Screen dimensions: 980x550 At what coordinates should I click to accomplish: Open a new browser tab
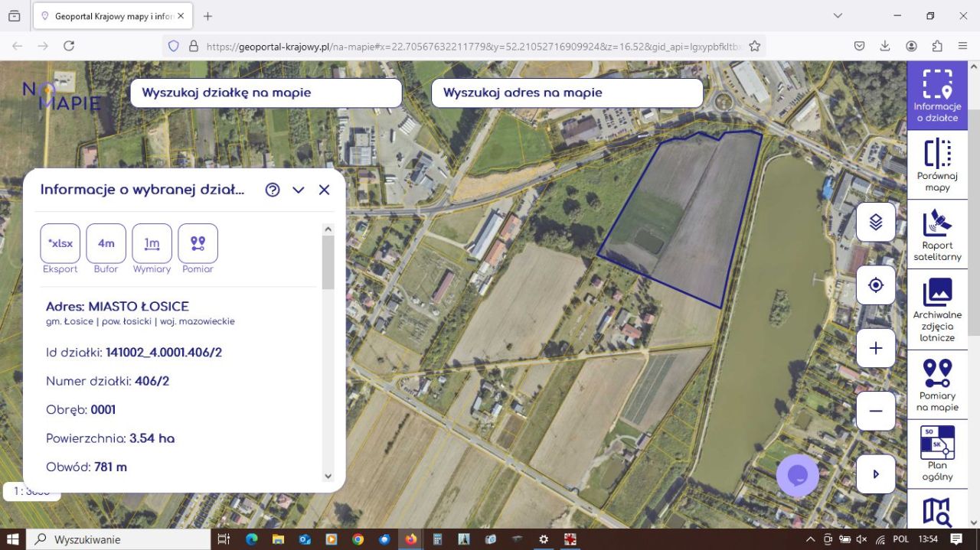(x=207, y=16)
